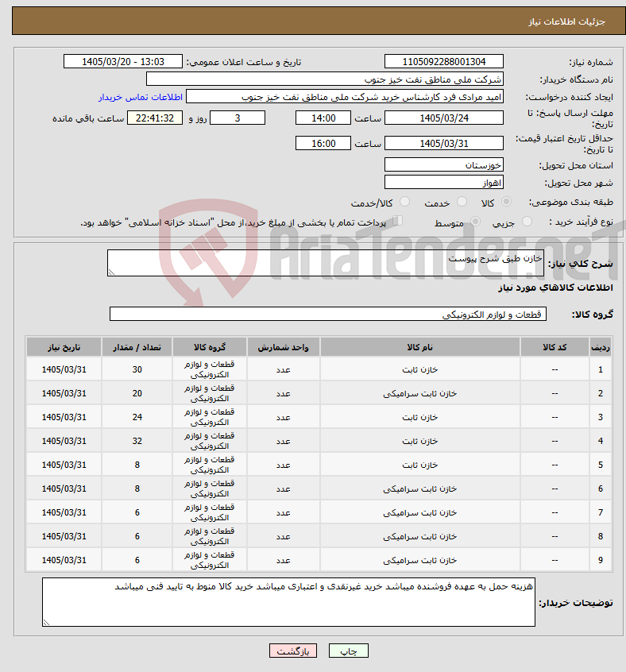Click the table's گروه کالا column header
The height and width of the screenshot is (672, 626).
coord(210,347)
